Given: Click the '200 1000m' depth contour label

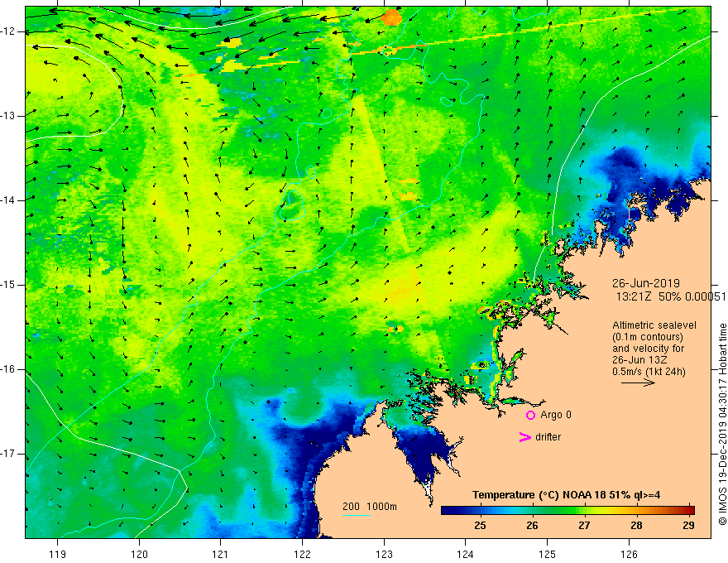Looking at the screenshot, I should (370, 507).
